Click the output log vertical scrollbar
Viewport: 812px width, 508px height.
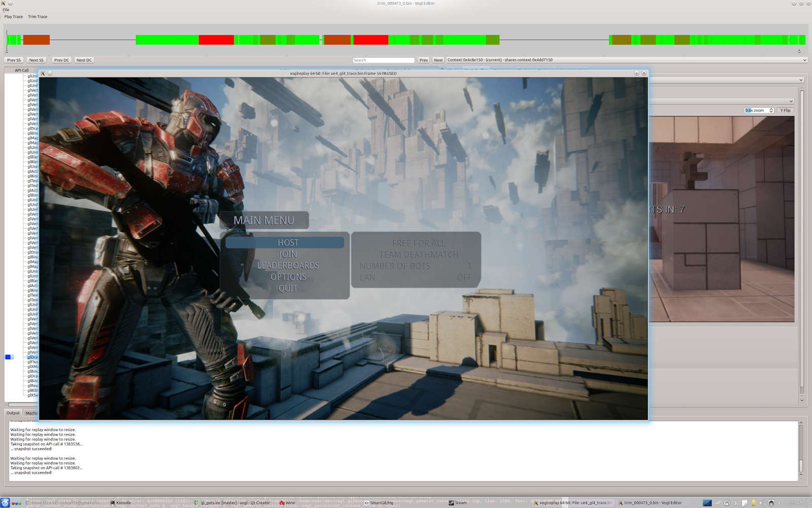tap(801, 450)
